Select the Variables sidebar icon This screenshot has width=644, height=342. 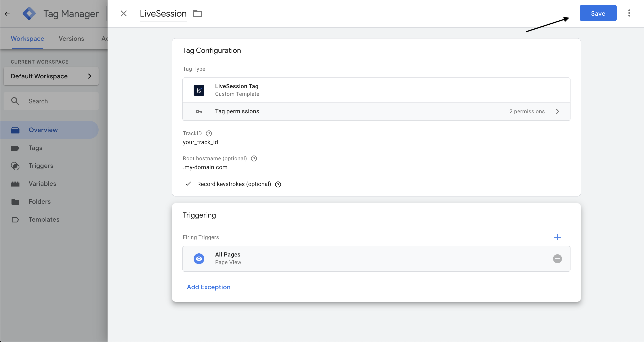pyautogui.click(x=15, y=184)
